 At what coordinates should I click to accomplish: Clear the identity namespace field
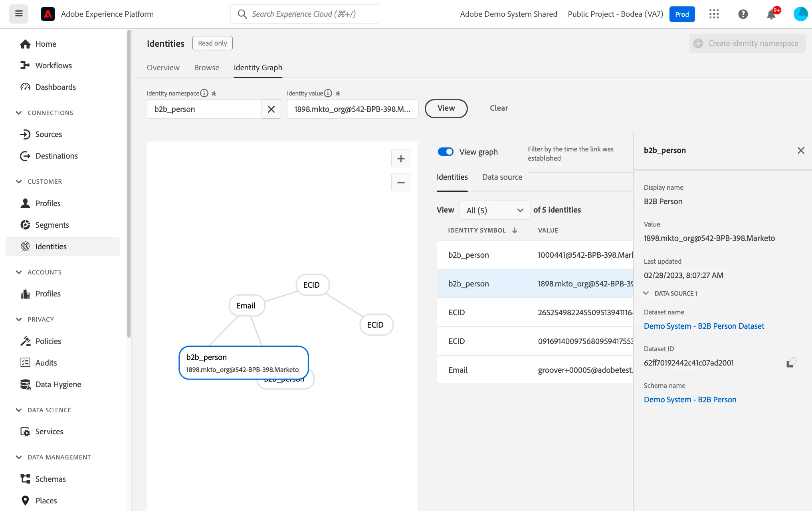coord(271,109)
